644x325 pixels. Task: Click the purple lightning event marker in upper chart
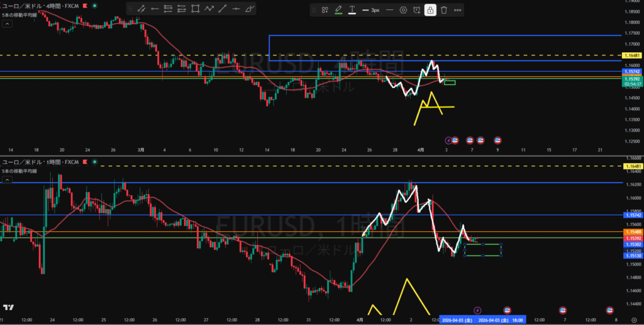tap(448, 140)
